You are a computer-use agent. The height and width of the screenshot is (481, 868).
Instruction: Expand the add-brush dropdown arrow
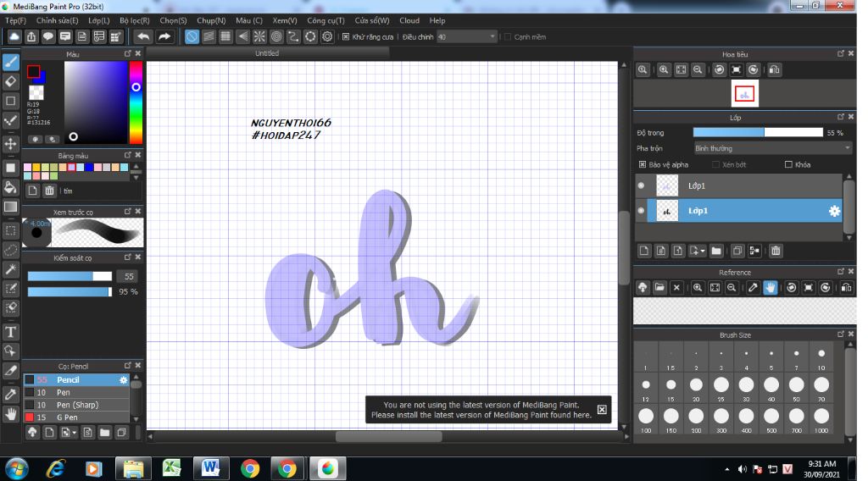point(75,433)
